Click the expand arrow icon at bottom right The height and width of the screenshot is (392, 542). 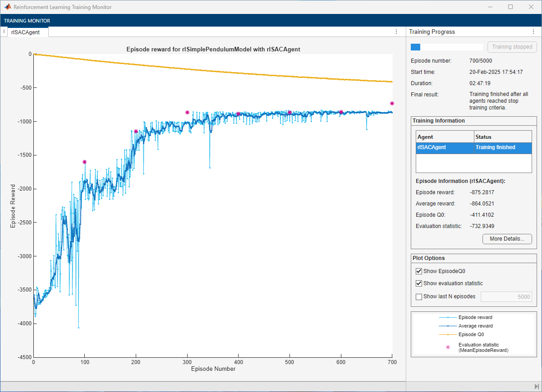537,387
